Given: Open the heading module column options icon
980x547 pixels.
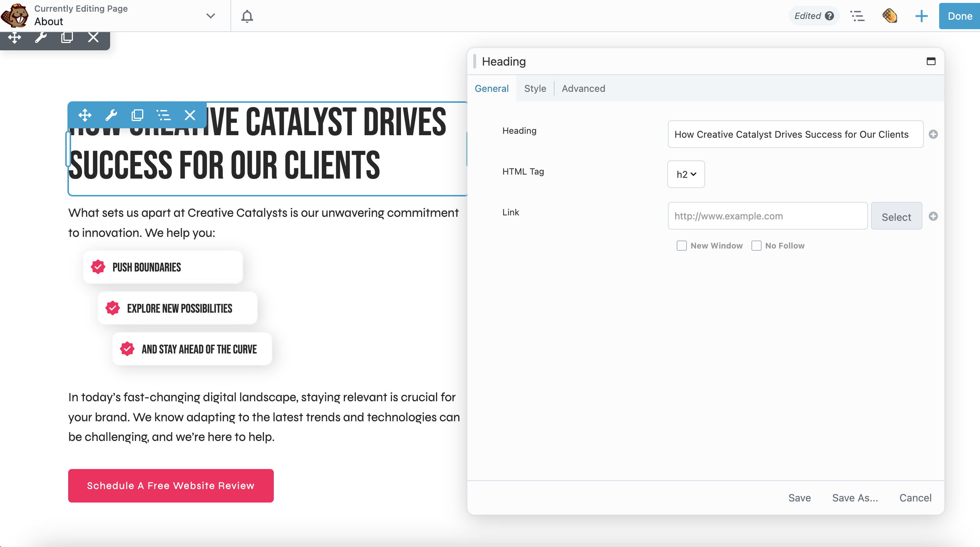Looking at the screenshot, I should (x=164, y=115).
